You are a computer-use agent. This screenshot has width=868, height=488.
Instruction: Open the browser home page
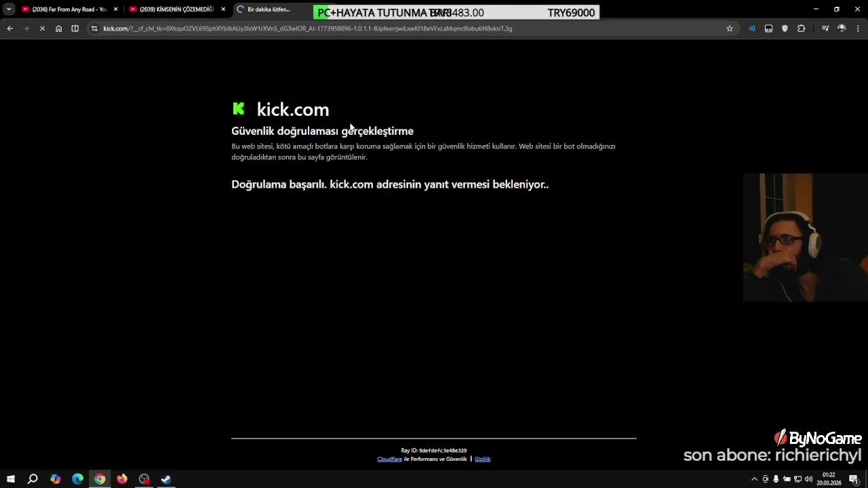[58, 28]
